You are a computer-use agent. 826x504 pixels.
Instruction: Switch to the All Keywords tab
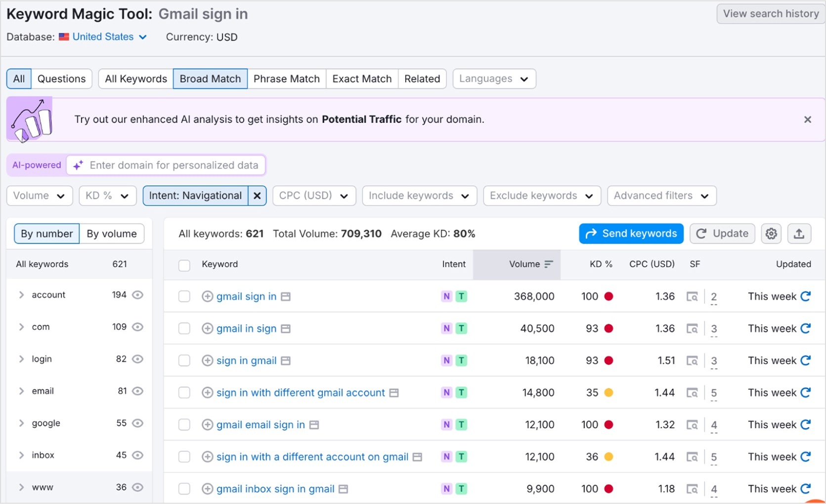pos(136,79)
